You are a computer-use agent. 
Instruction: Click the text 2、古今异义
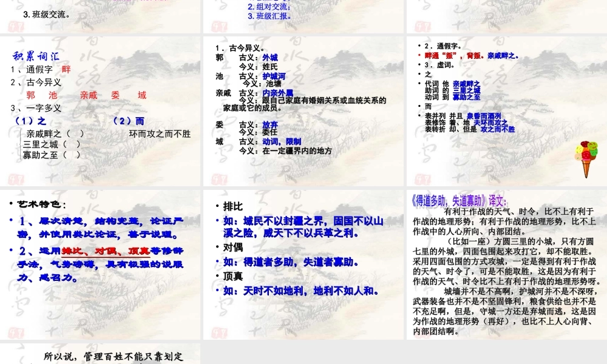(36, 83)
